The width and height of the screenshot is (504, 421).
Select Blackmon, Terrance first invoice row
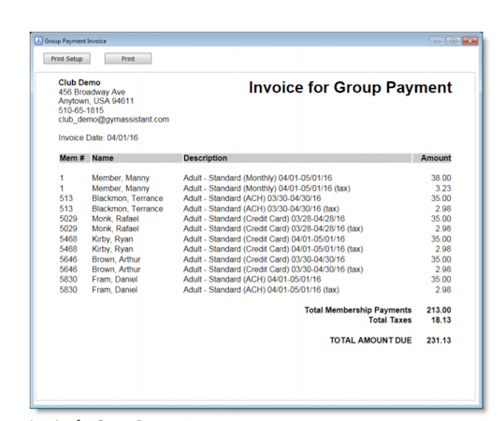[255, 198]
